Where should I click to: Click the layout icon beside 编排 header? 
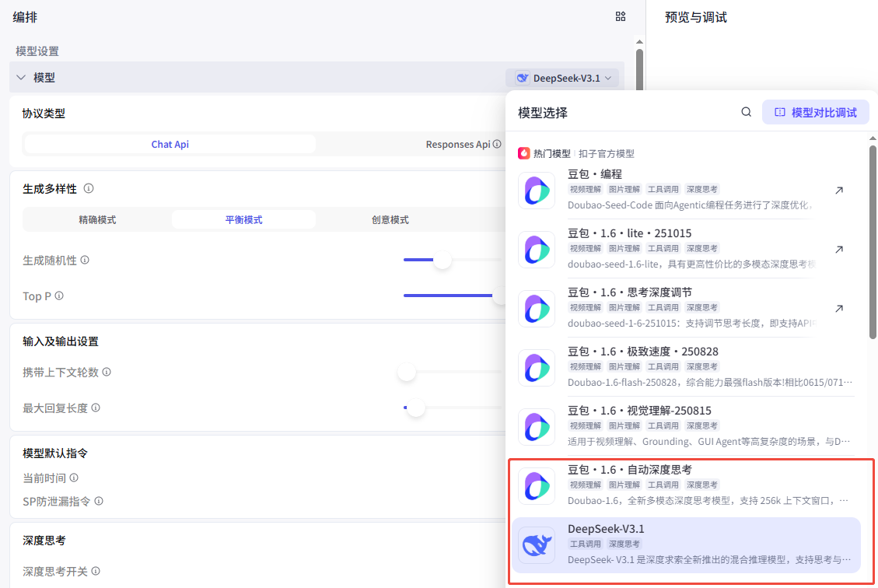point(620,16)
